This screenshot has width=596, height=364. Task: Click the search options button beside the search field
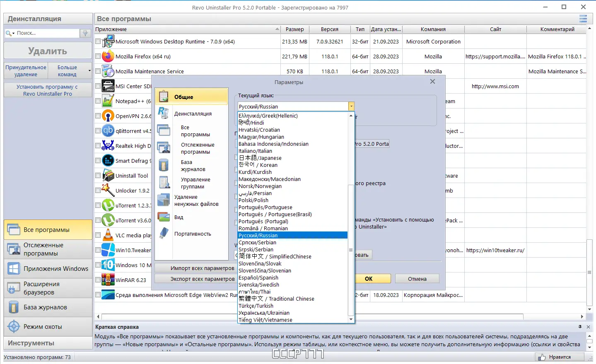(x=85, y=33)
